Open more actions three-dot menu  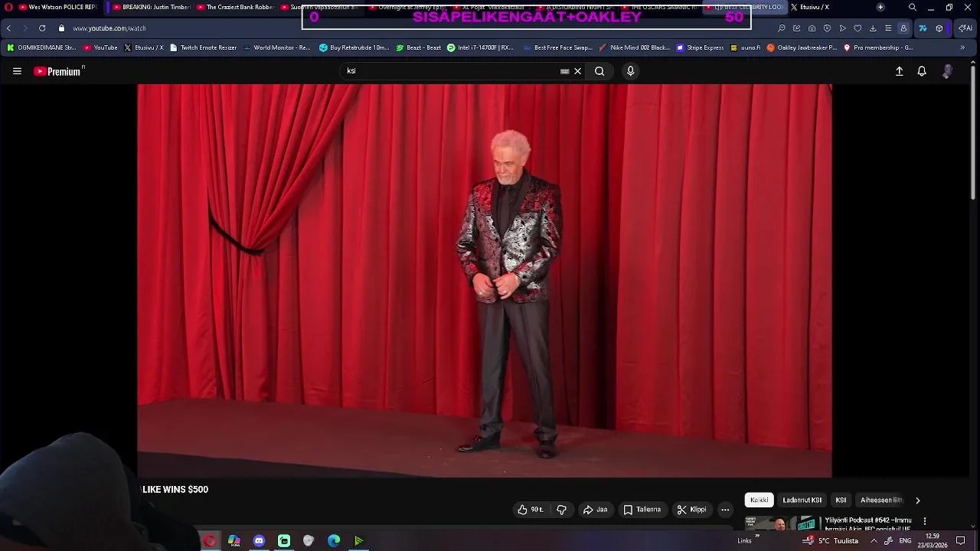(725, 510)
